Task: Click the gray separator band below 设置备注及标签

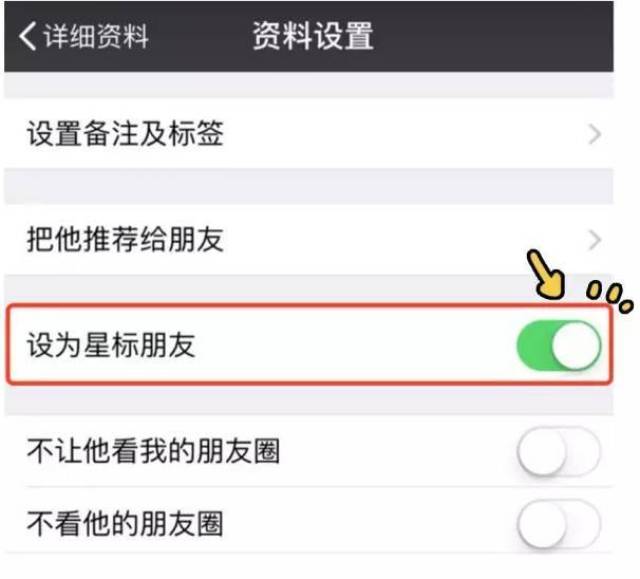Action: coord(309,186)
